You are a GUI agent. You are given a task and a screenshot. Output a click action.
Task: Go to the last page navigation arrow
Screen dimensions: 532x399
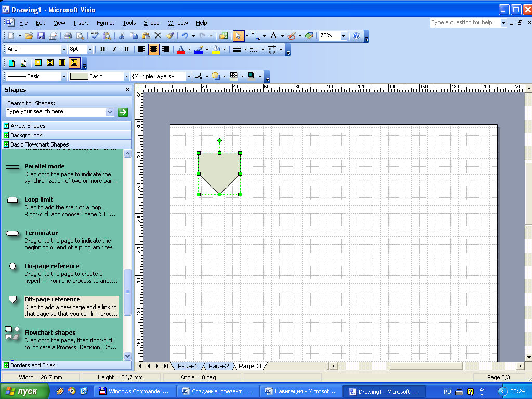pos(166,366)
